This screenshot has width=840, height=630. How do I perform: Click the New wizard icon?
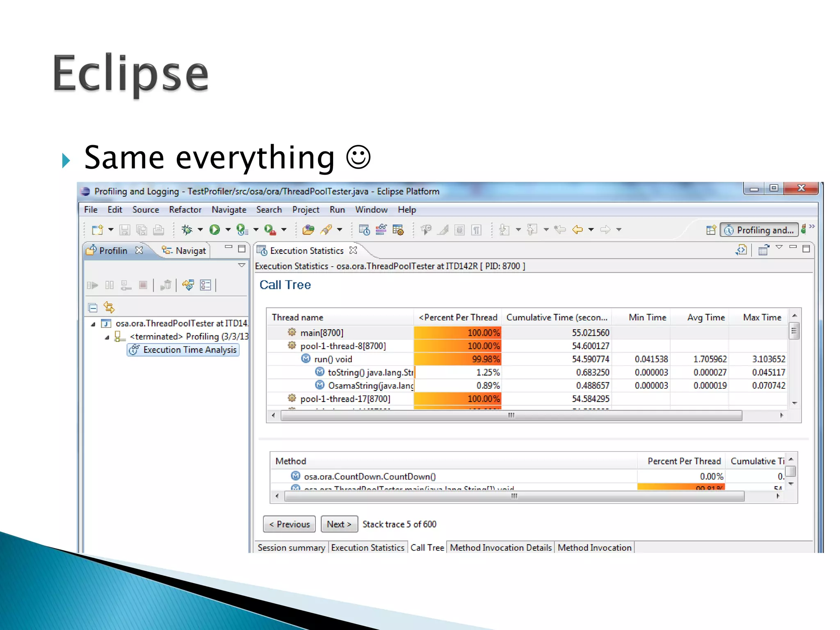pyautogui.click(x=97, y=230)
